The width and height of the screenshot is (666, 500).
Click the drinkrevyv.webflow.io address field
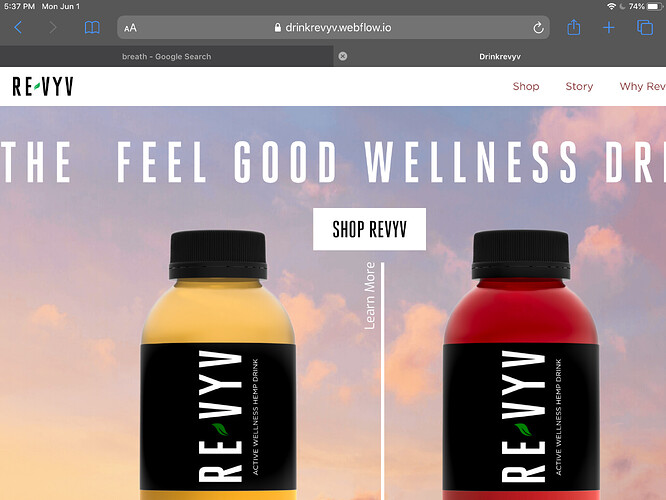[x=333, y=28]
